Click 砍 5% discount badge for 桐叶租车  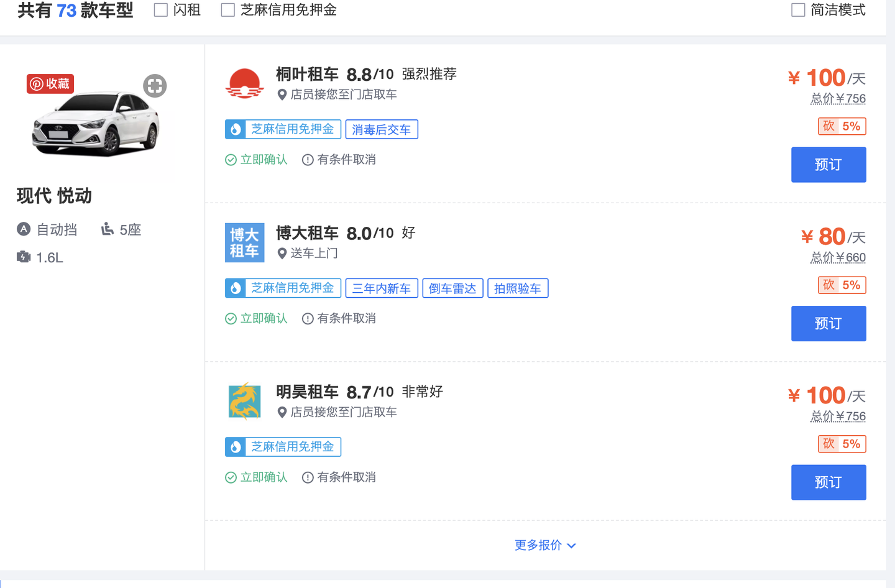842,126
